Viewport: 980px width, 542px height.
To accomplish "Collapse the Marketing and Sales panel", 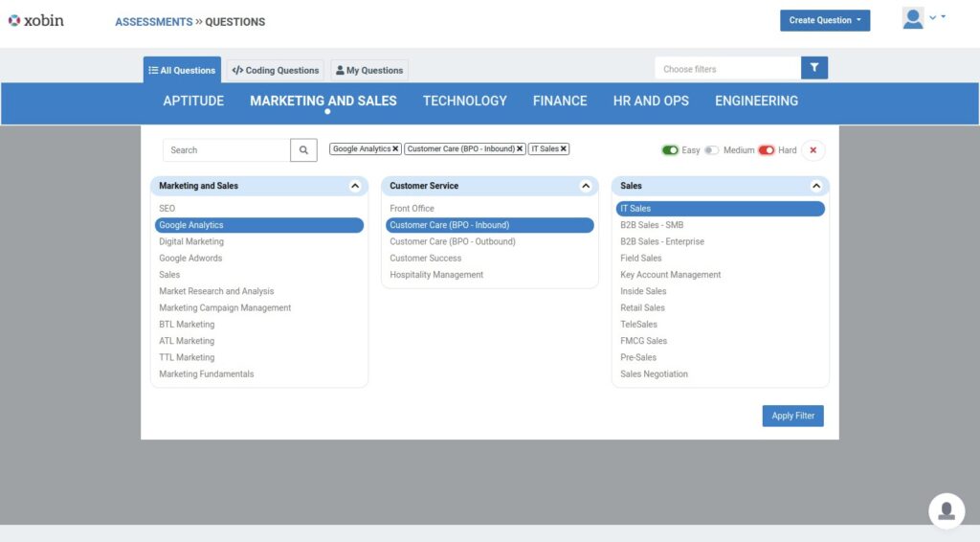I will click(x=355, y=186).
